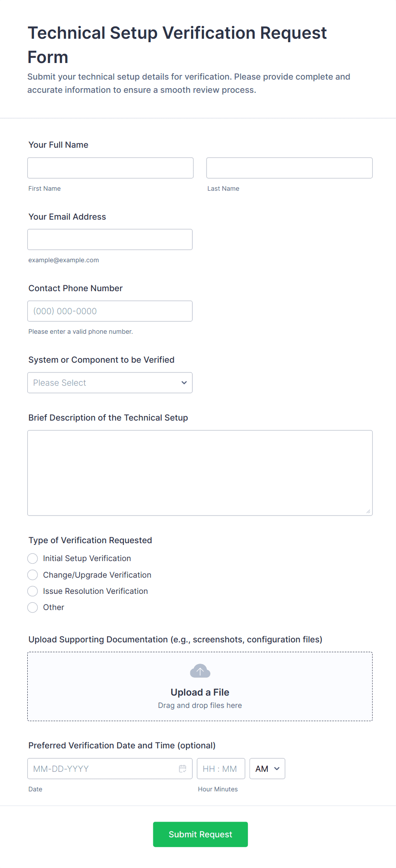Click the chevron on the System dropdown
This screenshot has width=396, height=868.
pyautogui.click(x=184, y=382)
